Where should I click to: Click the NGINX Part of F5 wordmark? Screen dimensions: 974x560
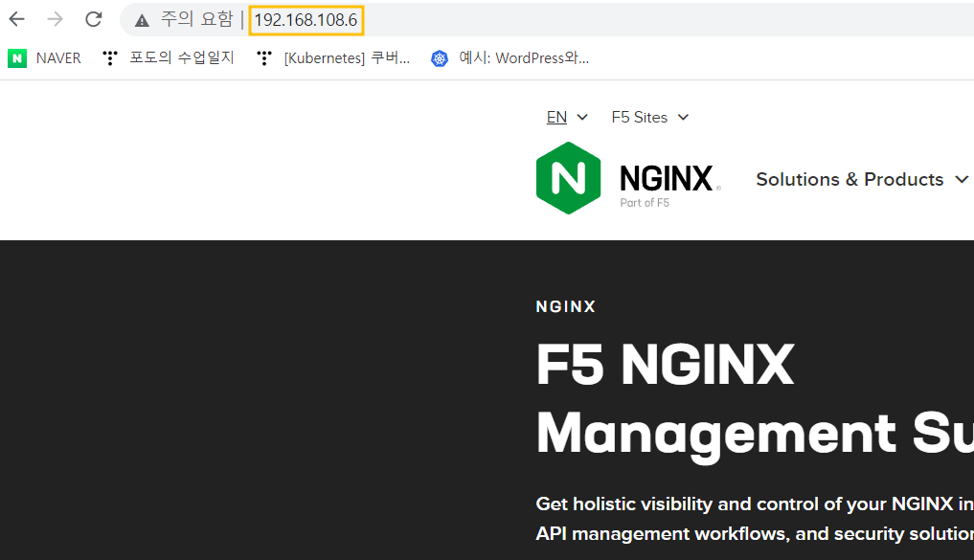[x=669, y=185]
